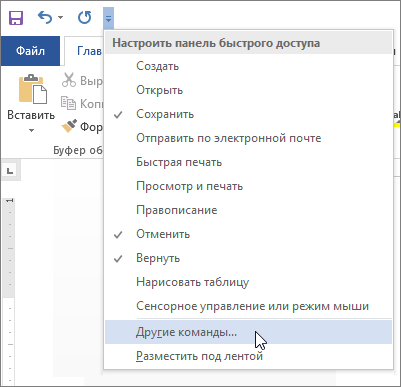Open the Undo history dropdown arrow
Image resolution: width=401 pixels, height=387 pixels.
pyautogui.click(x=60, y=17)
